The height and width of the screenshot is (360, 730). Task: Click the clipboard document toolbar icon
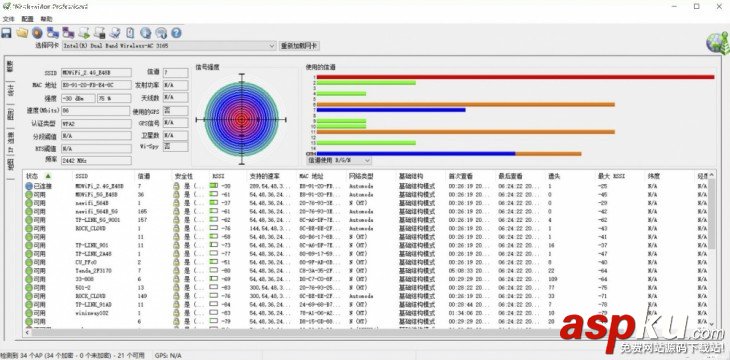[x=130, y=33]
